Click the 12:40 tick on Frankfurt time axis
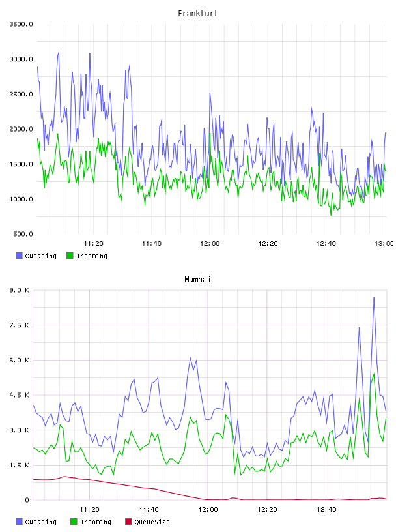The image size is (396, 532). 326,244
